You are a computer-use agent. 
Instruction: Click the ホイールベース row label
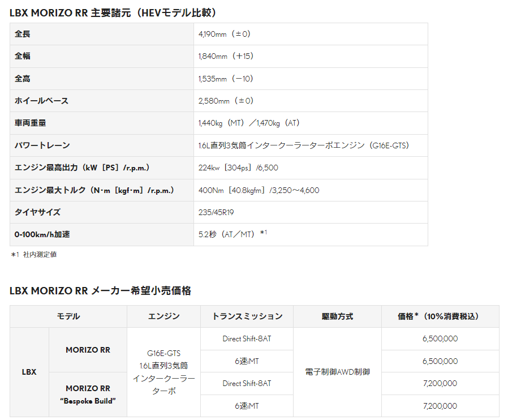(41, 101)
